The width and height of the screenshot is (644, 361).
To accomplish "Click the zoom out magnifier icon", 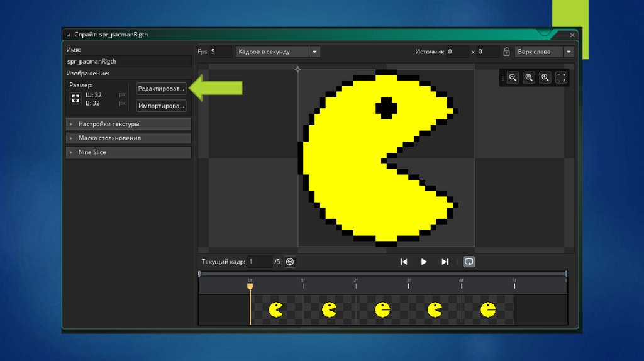I will [x=513, y=77].
